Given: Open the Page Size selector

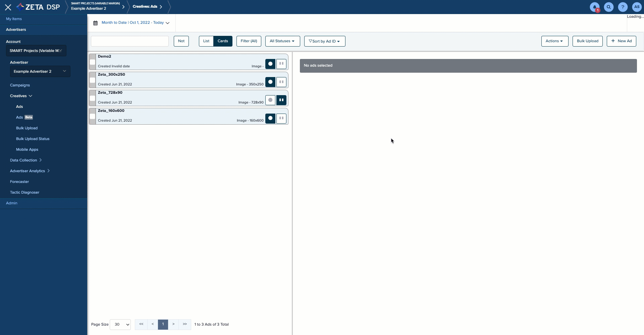Looking at the screenshot, I should 120,324.
